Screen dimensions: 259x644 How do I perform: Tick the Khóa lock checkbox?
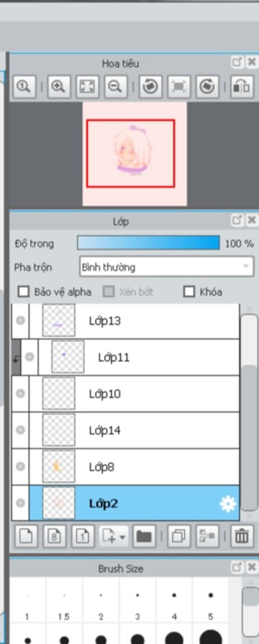[189, 292]
